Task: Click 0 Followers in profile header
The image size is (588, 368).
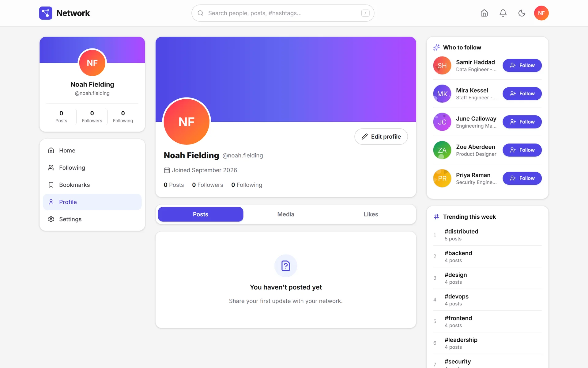Action: 208,185
